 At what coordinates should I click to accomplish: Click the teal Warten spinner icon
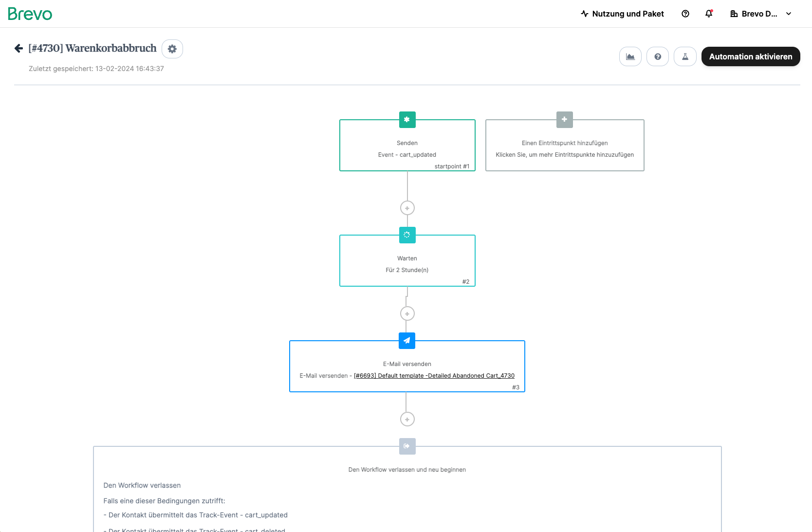[x=407, y=235]
